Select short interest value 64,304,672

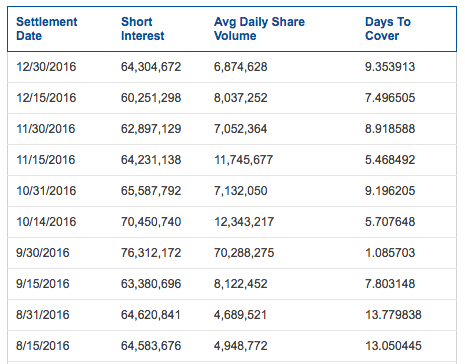(151, 67)
